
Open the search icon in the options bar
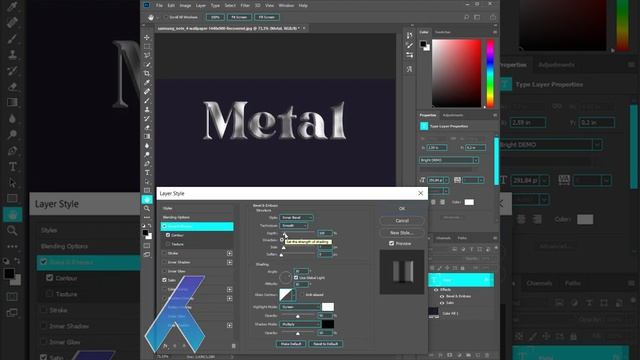click(466, 17)
